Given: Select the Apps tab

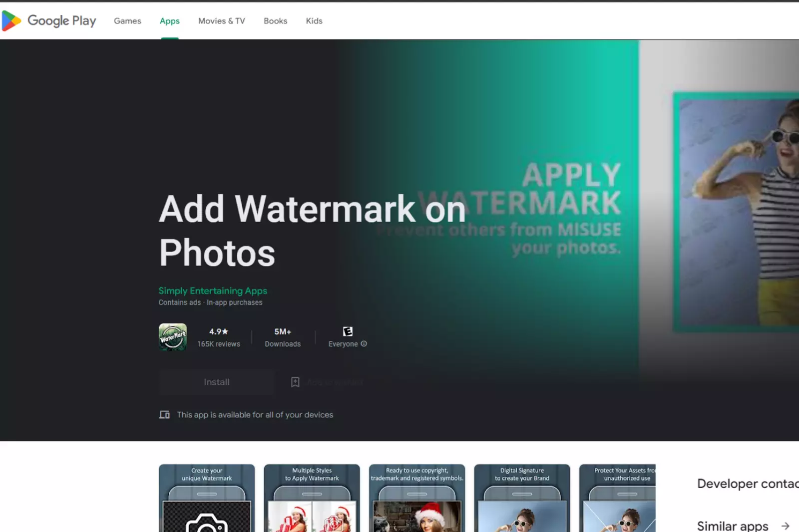Looking at the screenshot, I should [x=170, y=21].
